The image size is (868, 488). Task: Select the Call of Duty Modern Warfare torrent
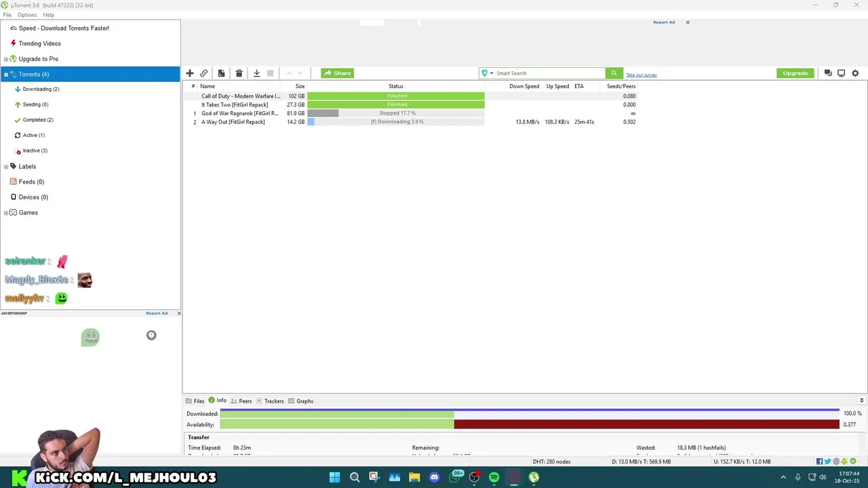coord(410,96)
